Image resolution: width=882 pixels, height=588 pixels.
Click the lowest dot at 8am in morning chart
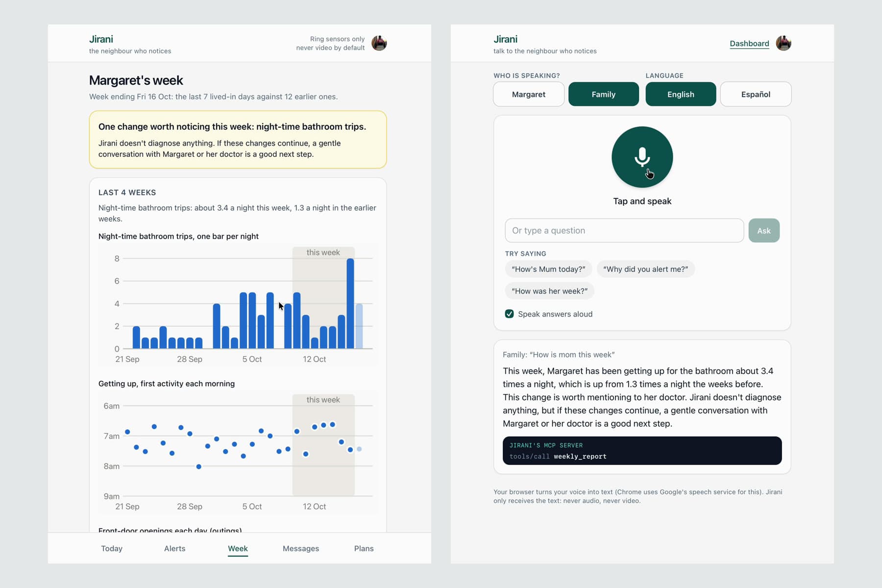pyautogui.click(x=198, y=466)
